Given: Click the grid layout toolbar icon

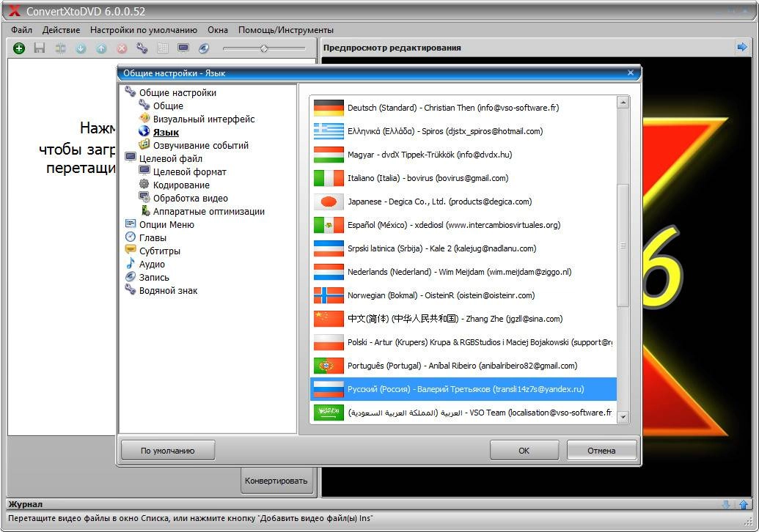Looking at the screenshot, I should (x=163, y=48).
